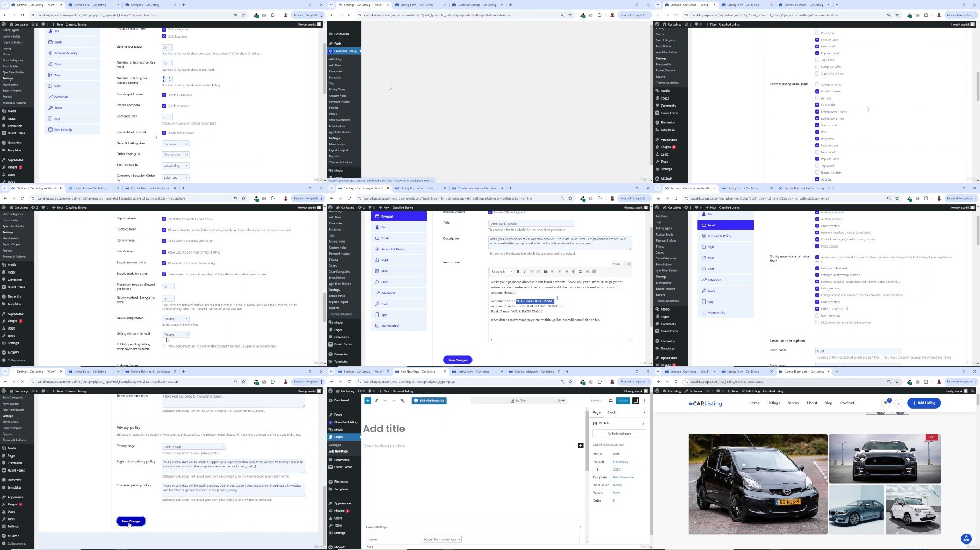980x550 pixels.
Task: Open fullscreen mode in the payment Instructions editor
Action: (x=587, y=271)
